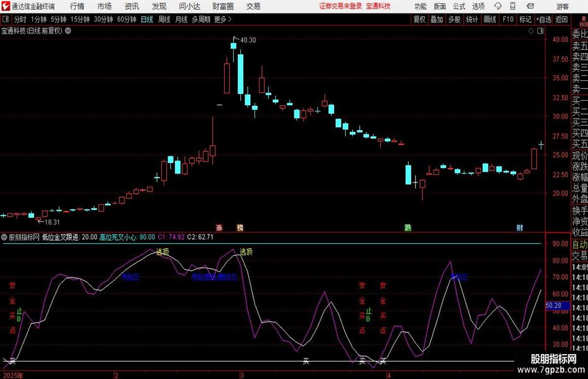Image resolution: width=588 pixels, height=379 pixels.
Task: Click the diamond icon above the price axis
Action: [x=531, y=31]
